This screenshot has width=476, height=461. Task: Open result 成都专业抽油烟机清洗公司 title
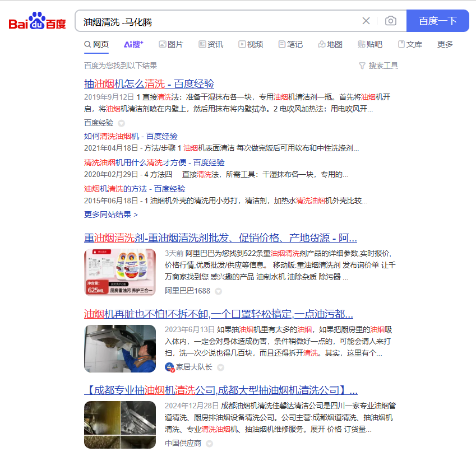click(x=221, y=390)
